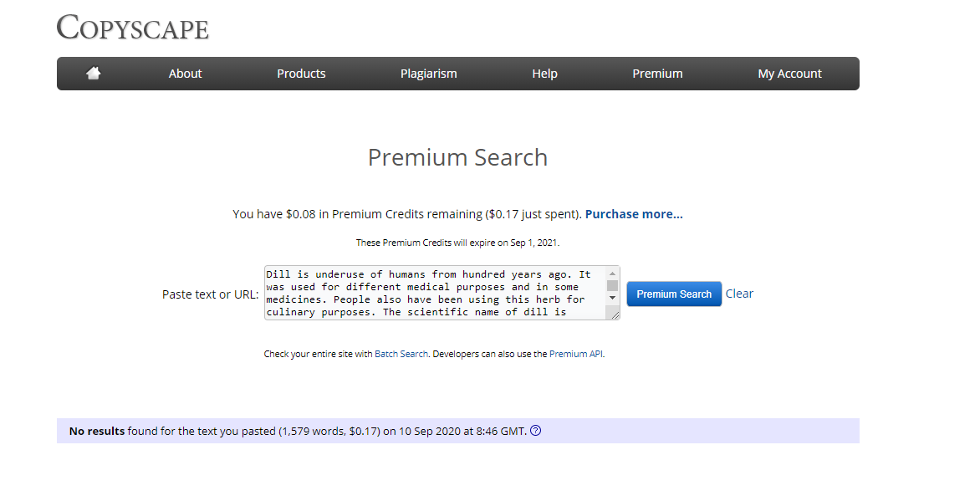Click the Copyscape logo

[132, 28]
